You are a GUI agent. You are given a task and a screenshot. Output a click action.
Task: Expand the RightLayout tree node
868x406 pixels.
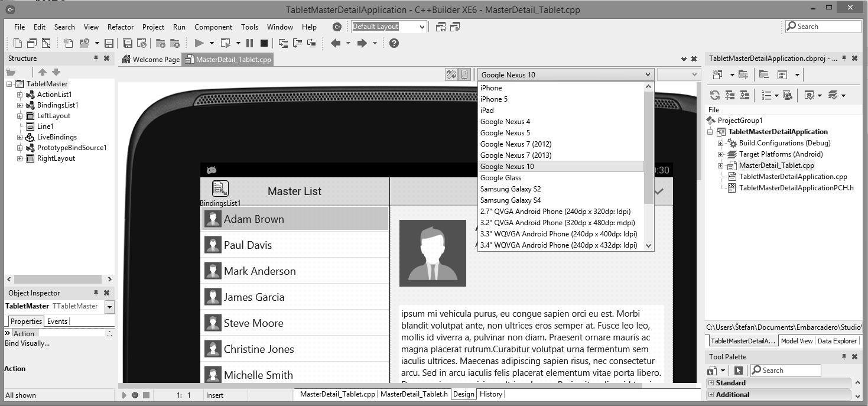[x=19, y=158]
